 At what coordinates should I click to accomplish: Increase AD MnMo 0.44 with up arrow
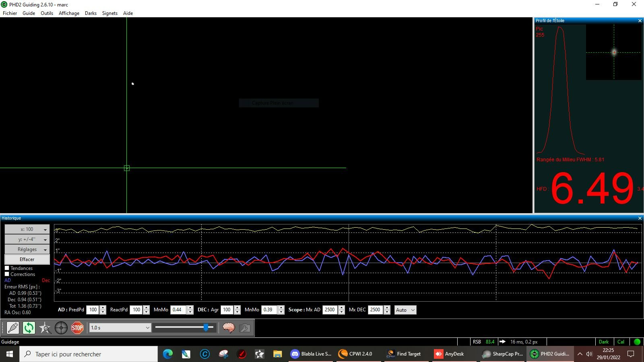pyautogui.click(x=190, y=308)
